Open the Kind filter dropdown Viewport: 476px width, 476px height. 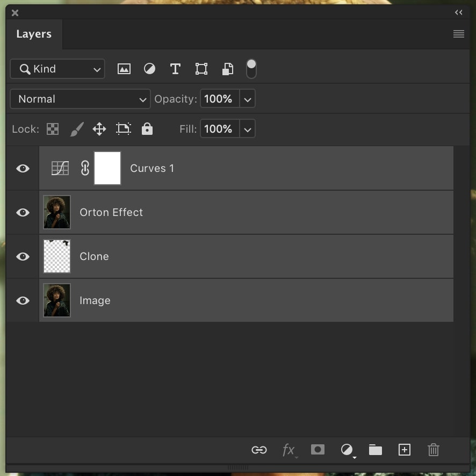pyautogui.click(x=57, y=69)
